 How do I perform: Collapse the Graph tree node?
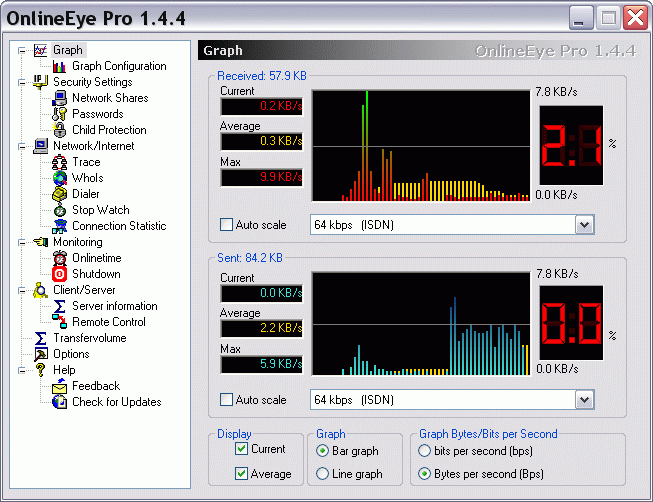[x=22, y=51]
